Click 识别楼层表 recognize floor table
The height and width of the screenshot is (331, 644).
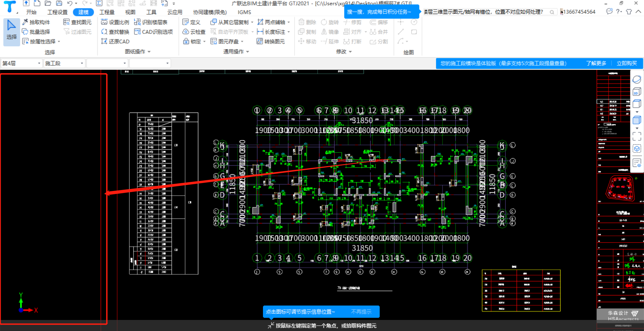click(x=151, y=22)
